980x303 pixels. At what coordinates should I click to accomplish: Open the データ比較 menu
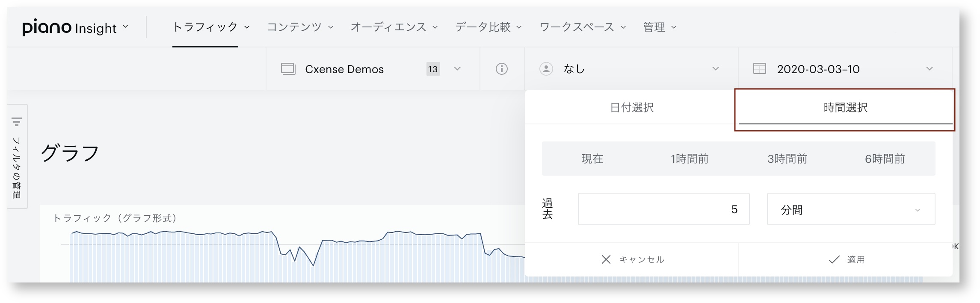(483, 27)
